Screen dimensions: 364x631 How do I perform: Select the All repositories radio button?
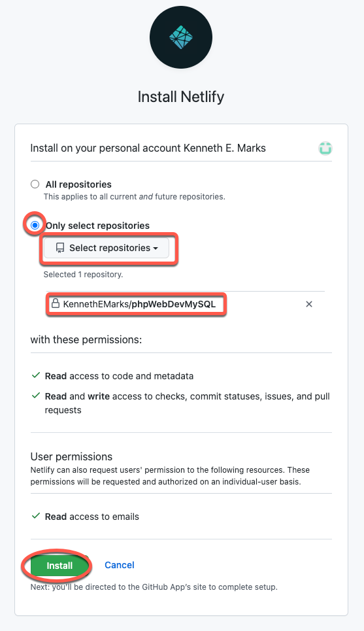[35, 184]
